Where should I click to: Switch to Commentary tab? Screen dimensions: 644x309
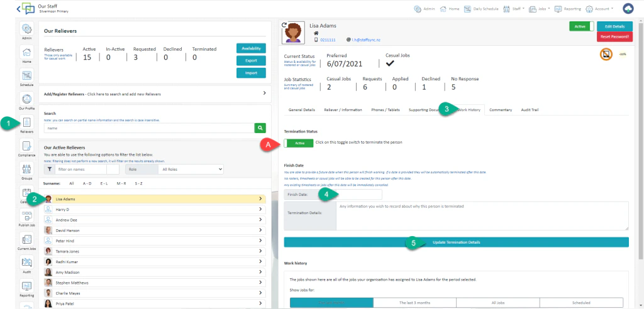click(500, 110)
